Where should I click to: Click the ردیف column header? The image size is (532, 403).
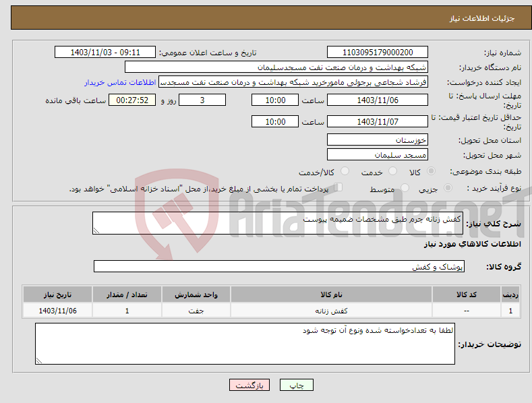510,294
